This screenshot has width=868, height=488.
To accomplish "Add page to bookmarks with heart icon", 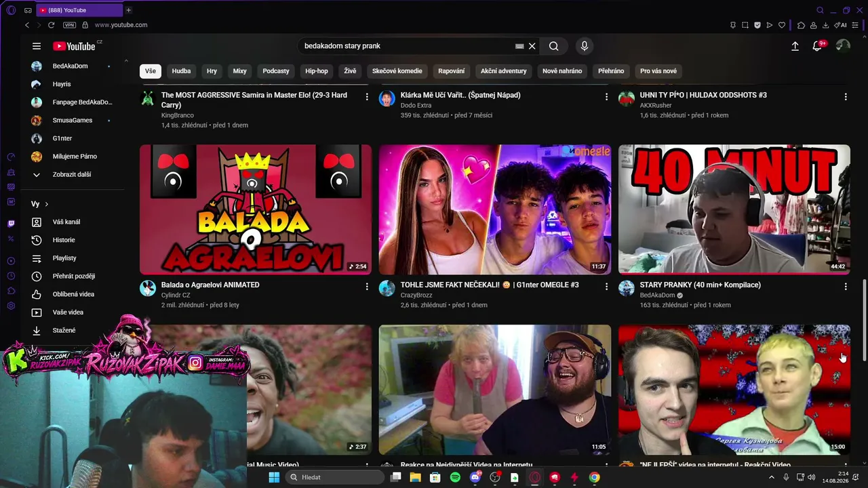I will click(782, 25).
